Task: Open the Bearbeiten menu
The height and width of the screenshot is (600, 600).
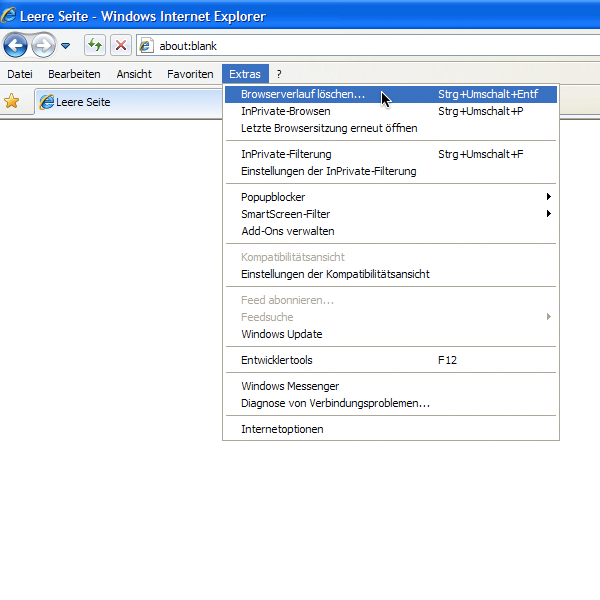Action: tap(74, 74)
